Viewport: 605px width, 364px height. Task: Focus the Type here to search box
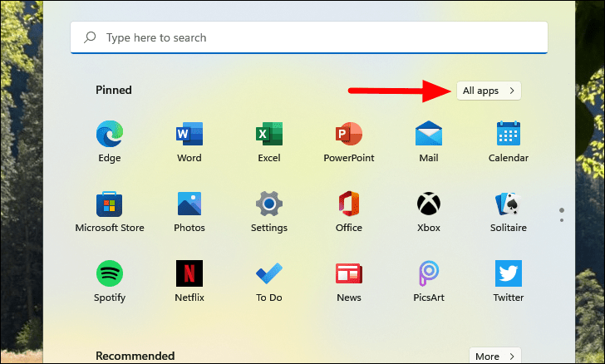pyautogui.click(x=309, y=37)
